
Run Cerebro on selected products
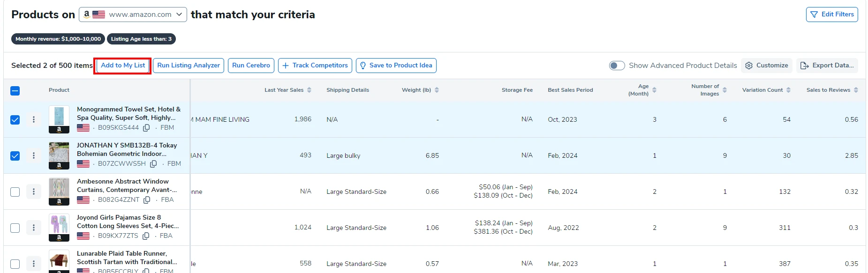click(x=251, y=66)
